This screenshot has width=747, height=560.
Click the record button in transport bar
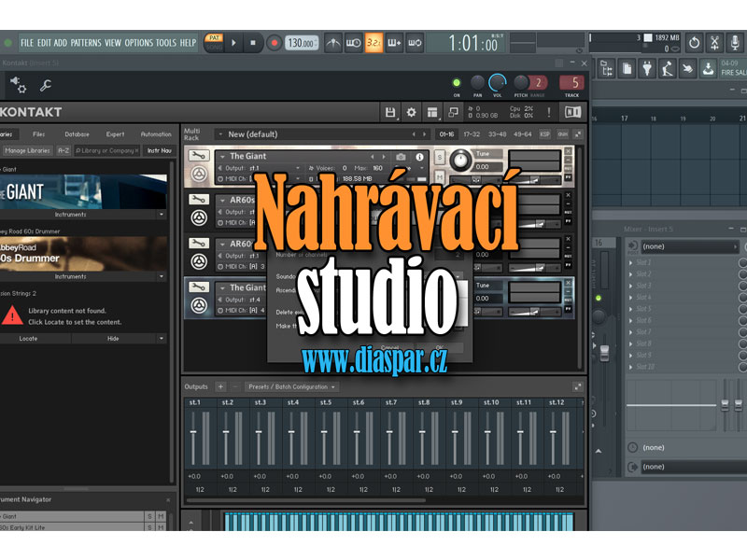tap(275, 42)
